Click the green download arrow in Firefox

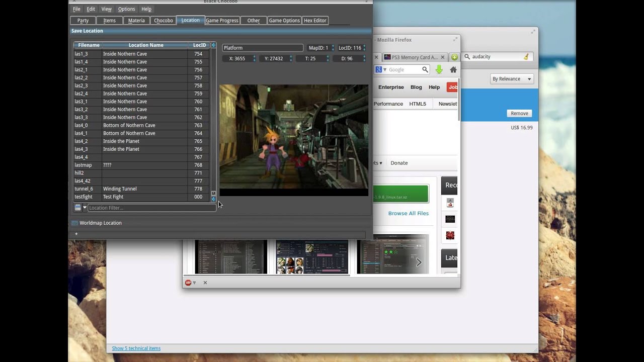[439, 70]
